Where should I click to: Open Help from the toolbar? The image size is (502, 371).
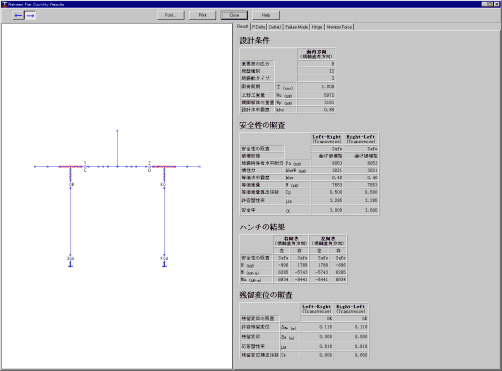pos(266,15)
